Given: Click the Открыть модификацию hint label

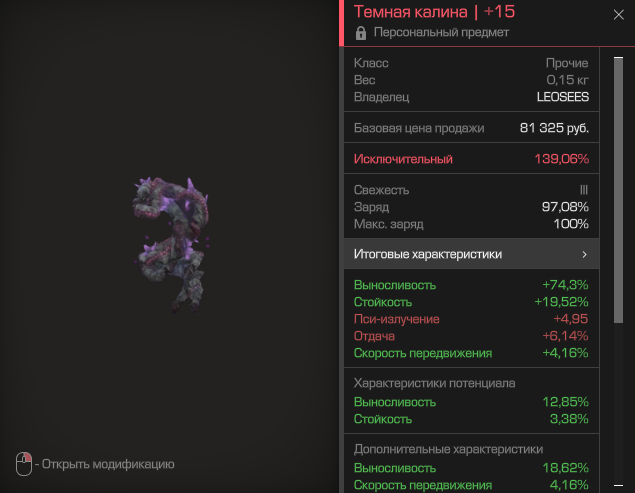Looking at the screenshot, I should coord(108,464).
